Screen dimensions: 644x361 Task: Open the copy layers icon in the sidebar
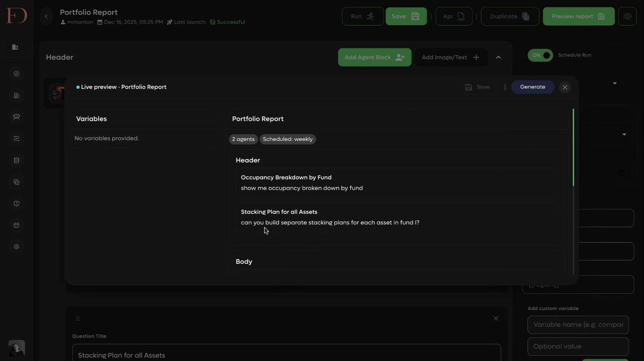[x=16, y=182]
